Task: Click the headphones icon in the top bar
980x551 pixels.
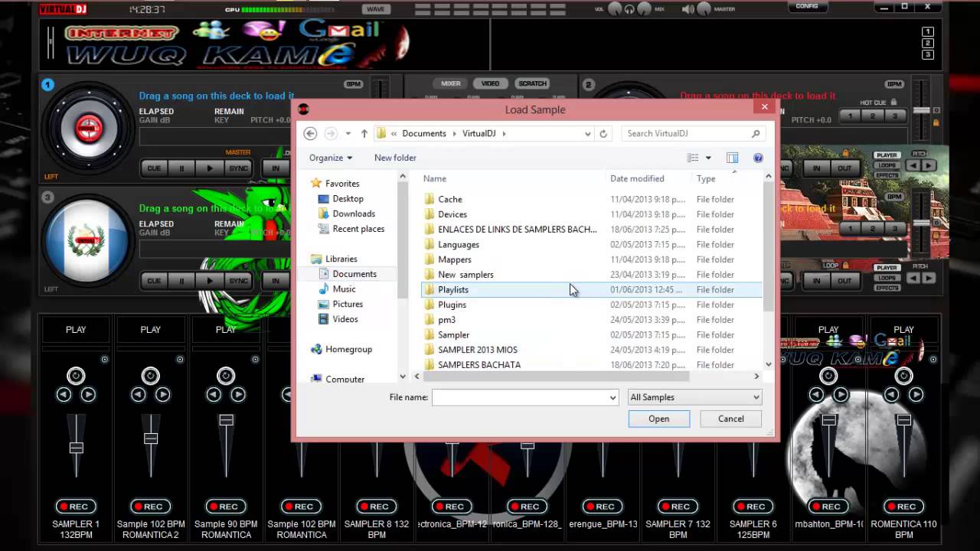Action: pos(629,9)
